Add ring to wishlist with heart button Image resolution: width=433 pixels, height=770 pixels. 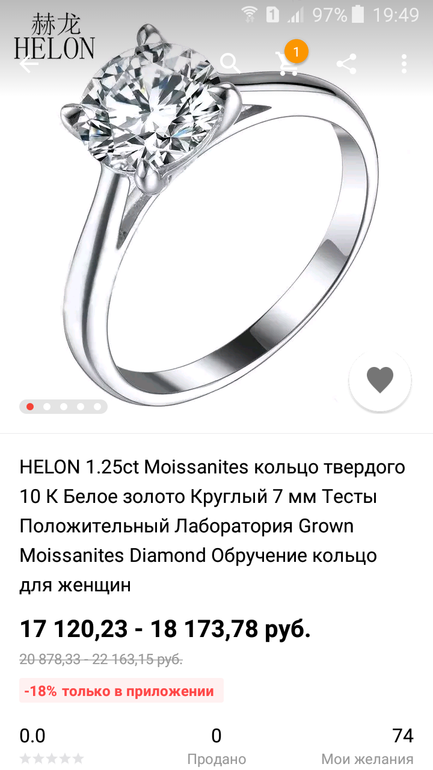380,380
